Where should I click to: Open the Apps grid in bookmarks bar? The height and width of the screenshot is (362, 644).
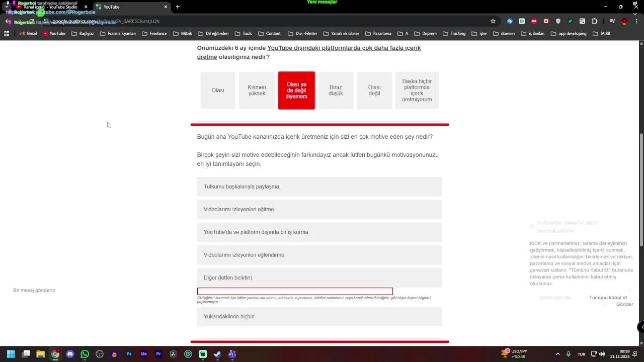(x=7, y=34)
